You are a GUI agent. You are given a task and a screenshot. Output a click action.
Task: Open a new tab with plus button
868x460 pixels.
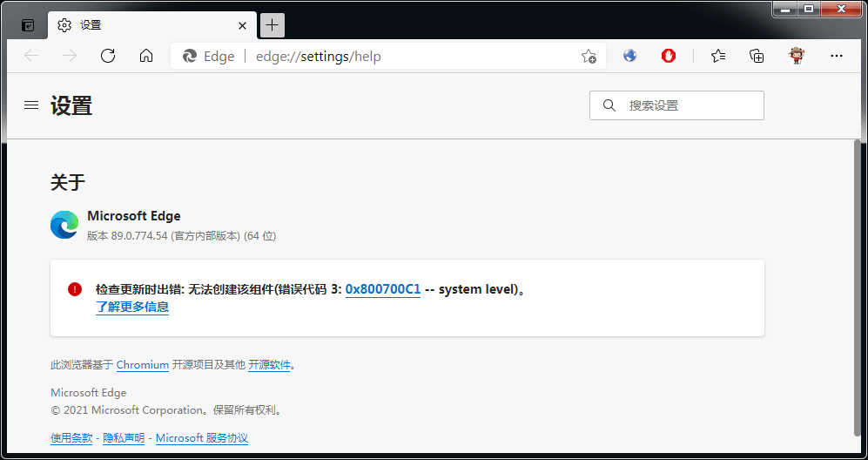pos(272,25)
